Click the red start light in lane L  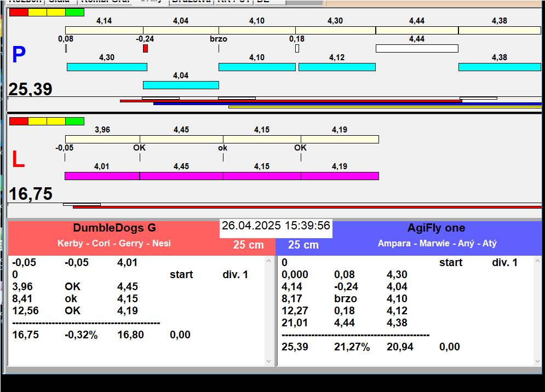pos(19,122)
